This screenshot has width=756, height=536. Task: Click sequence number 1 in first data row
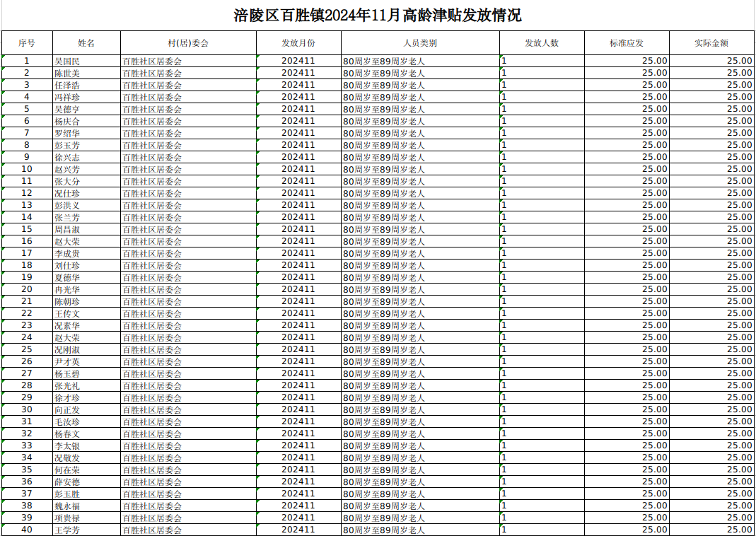coord(27,61)
